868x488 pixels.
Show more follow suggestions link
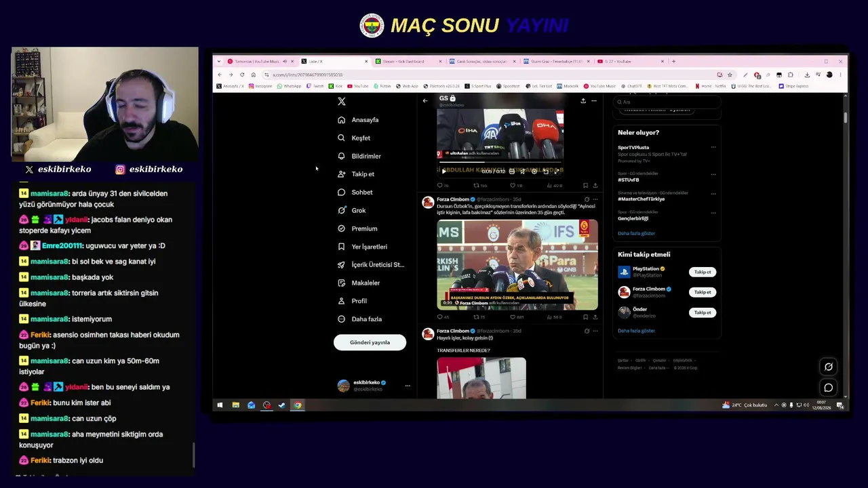click(636, 331)
